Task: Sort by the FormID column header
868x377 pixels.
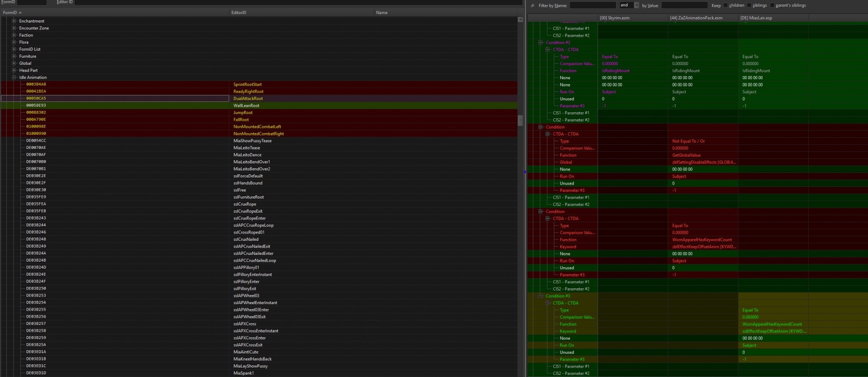Action: (114, 13)
